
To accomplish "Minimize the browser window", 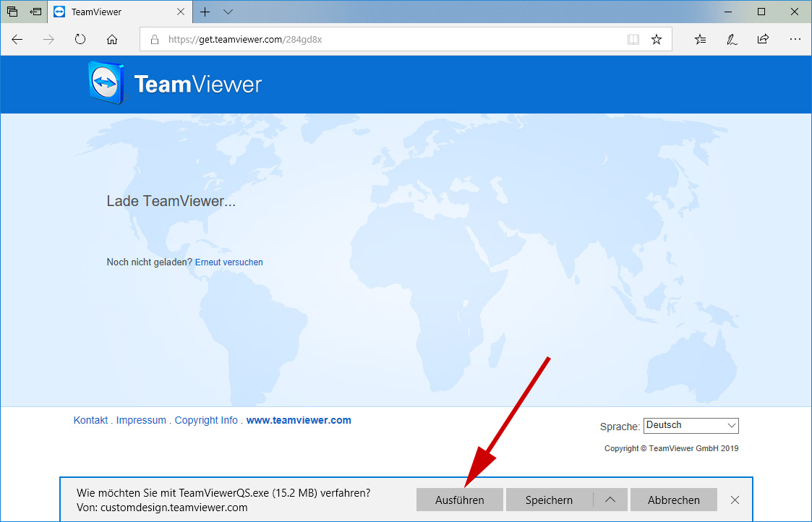I will 728,12.
